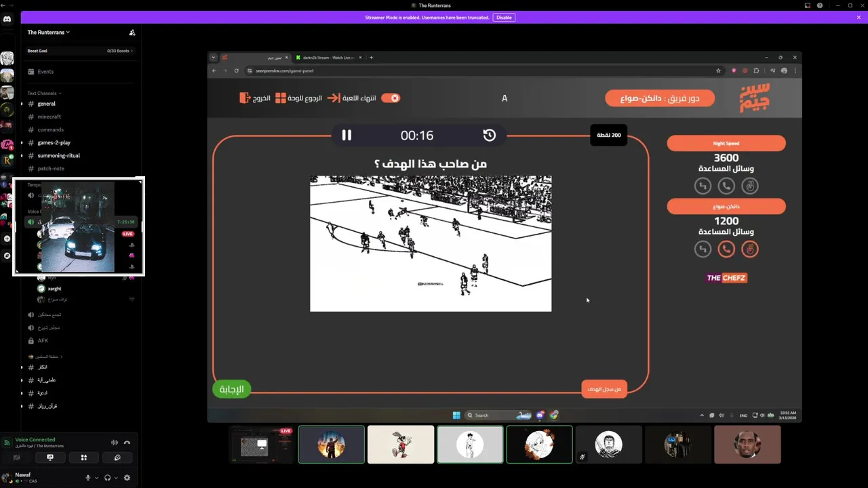The image size is (868, 488).
Task: Click end-game arrow icon in header
Action: 333,98
